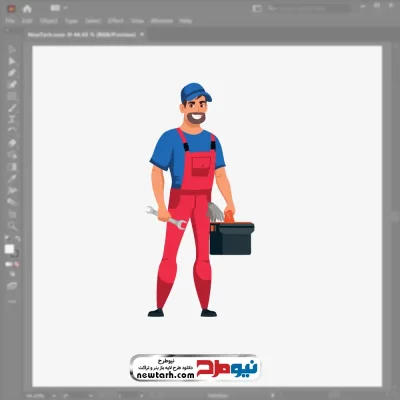400x400 pixels.
Task: Select the Zoom tool (magnifier)
Action: [12, 226]
